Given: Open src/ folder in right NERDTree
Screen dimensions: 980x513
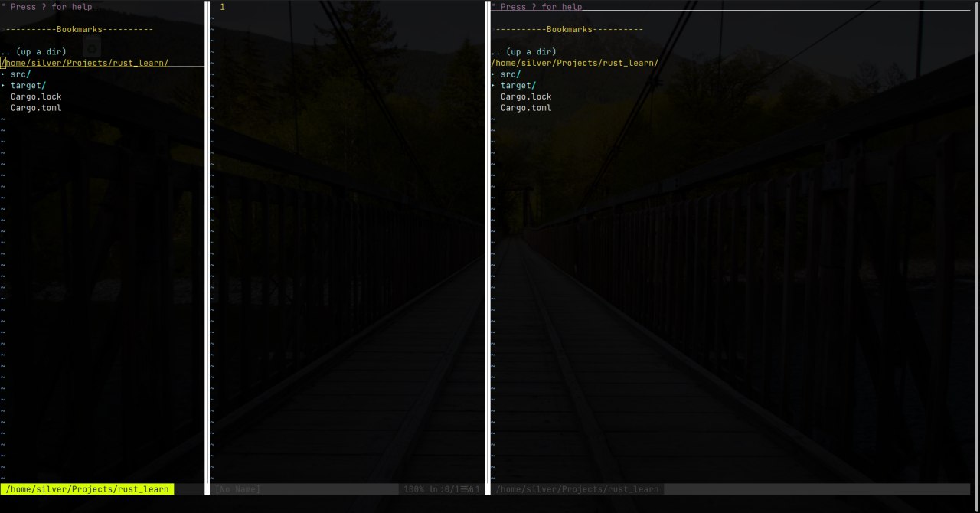Looking at the screenshot, I should [511, 74].
